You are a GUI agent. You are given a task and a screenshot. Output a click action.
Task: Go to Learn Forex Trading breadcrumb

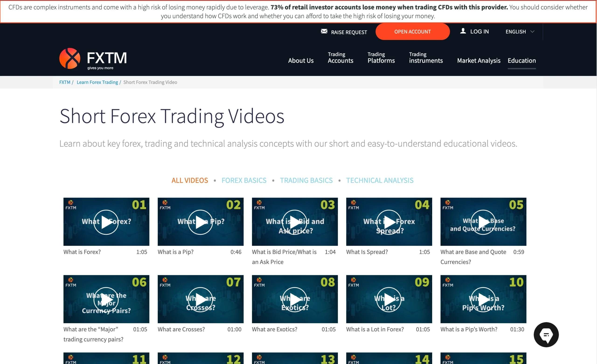tap(97, 82)
